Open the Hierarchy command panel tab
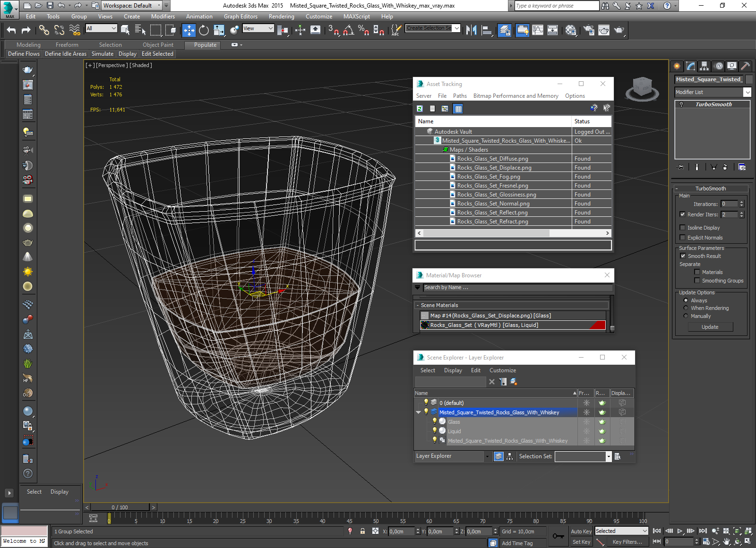 click(704, 66)
